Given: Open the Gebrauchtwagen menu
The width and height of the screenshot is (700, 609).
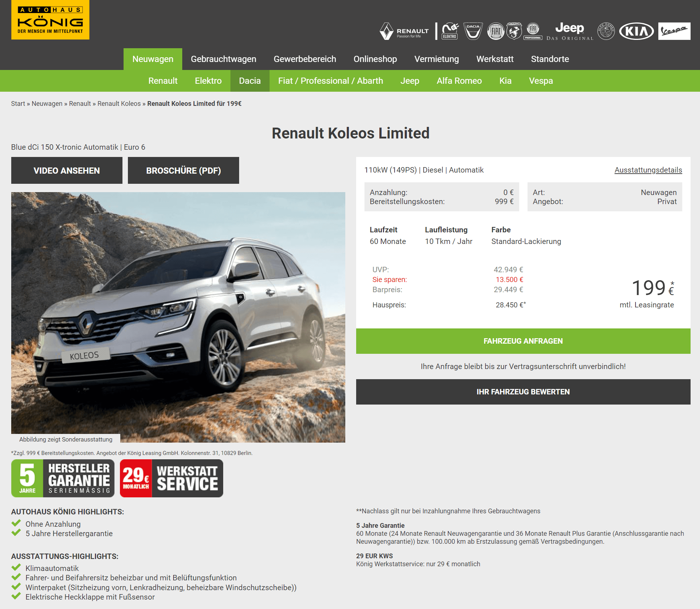Looking at the screenshot, I should coord(224,59).
